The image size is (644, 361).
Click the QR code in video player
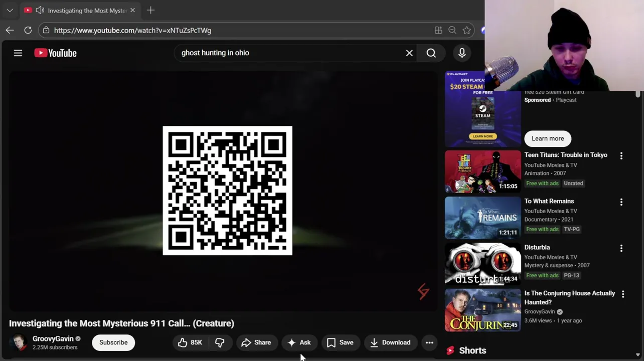pyautogui.click(x=228, y=191)
